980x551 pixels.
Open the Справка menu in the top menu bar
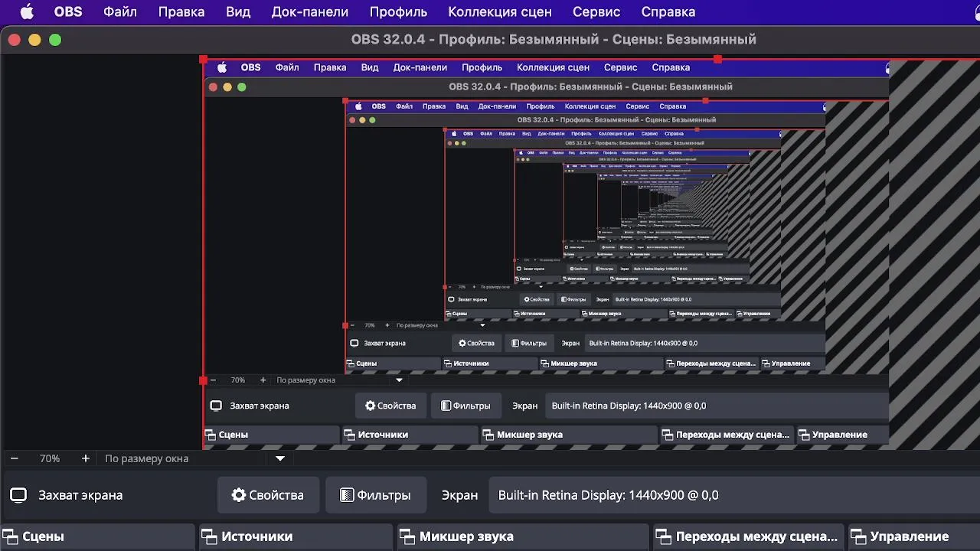coord(668,11)
